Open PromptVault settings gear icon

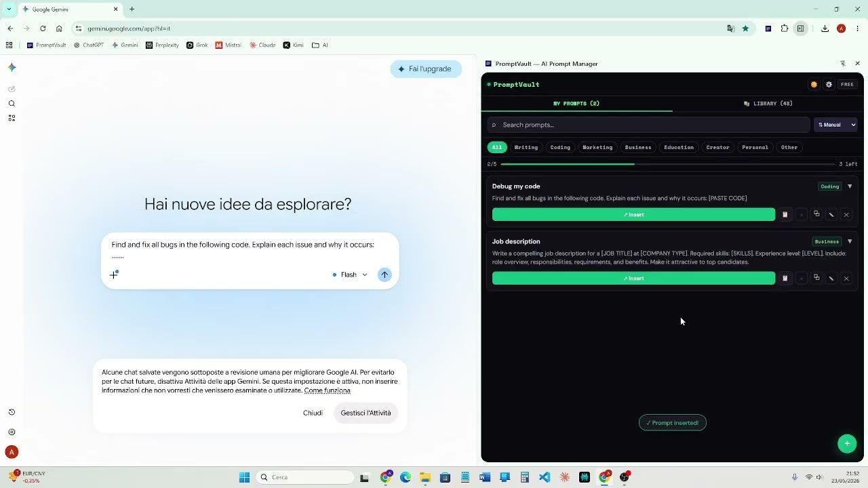coord(829,85)
